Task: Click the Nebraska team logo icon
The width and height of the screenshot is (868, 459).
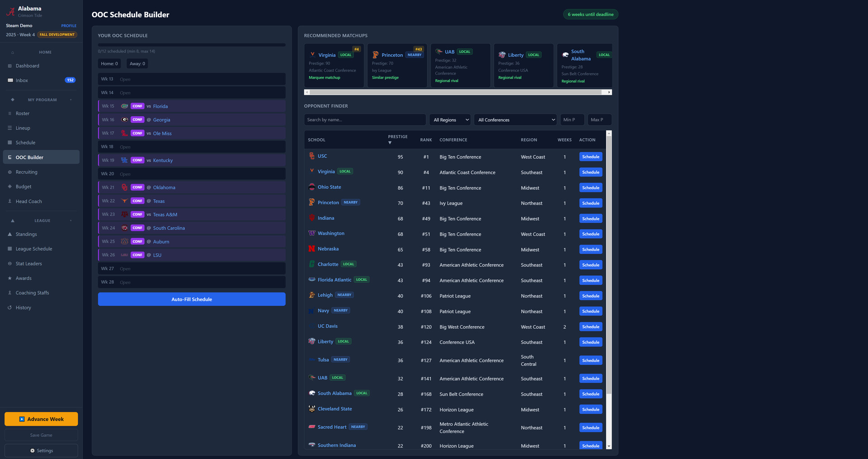Action: pyautogui.click(x=311, y=249)
